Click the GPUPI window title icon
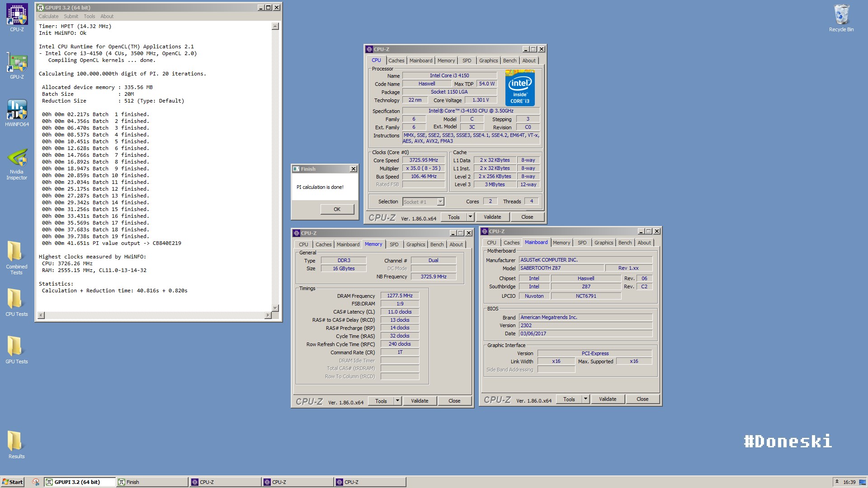The image size is (868, 488). tap(40, 8)
